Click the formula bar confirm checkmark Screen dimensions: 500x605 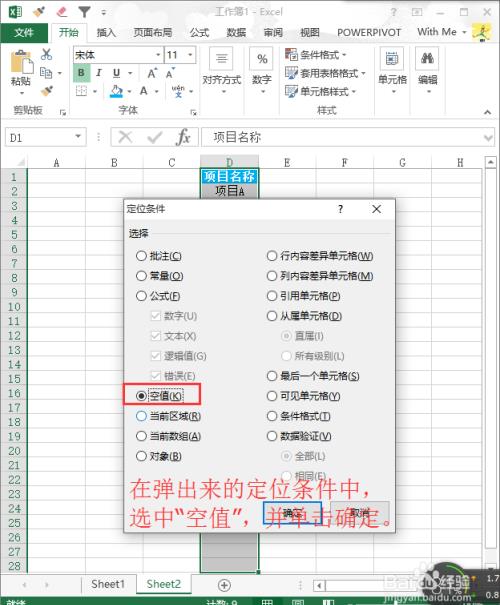[154, 137]
